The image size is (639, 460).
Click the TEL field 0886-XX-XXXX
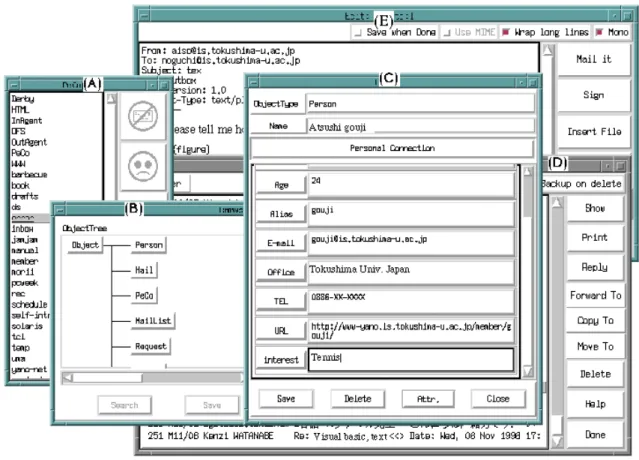[411, 301]
